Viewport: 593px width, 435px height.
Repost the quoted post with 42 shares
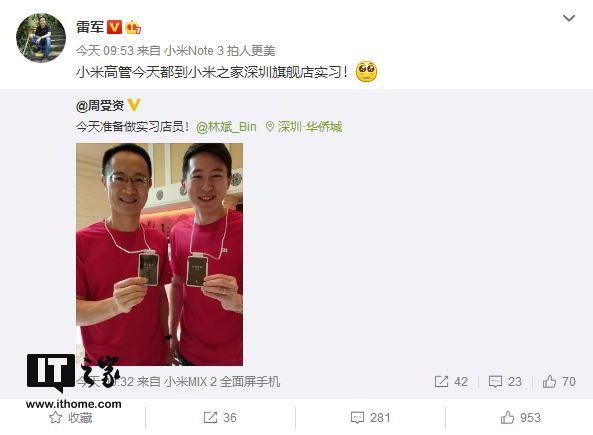tap(451, 382)
